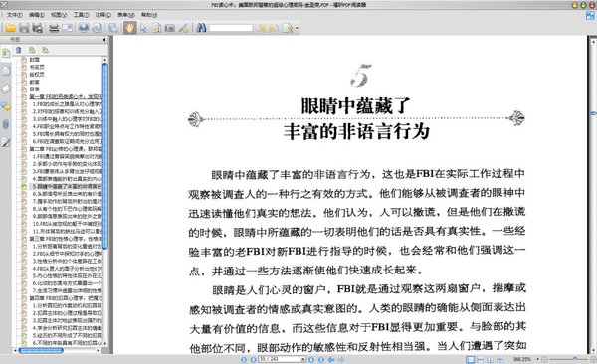Viewport: 597px width, 364px height.
Task: Select the text selection tool
Action: coord(156,28)
